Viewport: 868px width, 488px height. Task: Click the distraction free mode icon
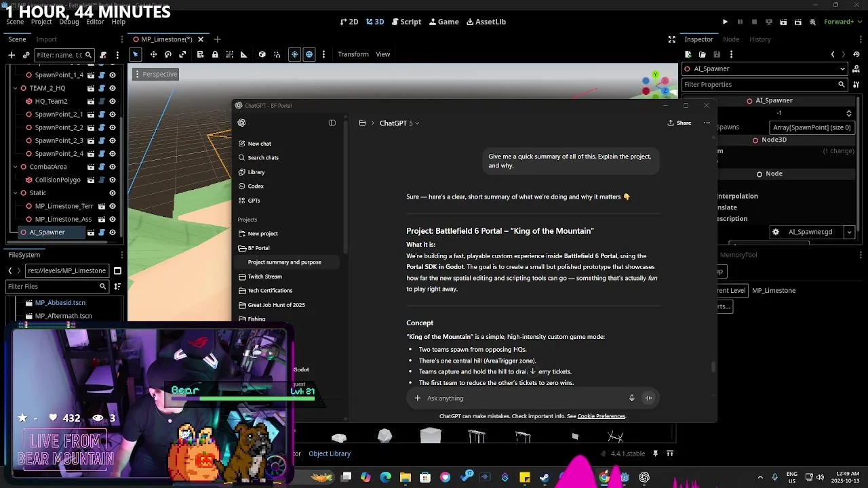point(671,39)
